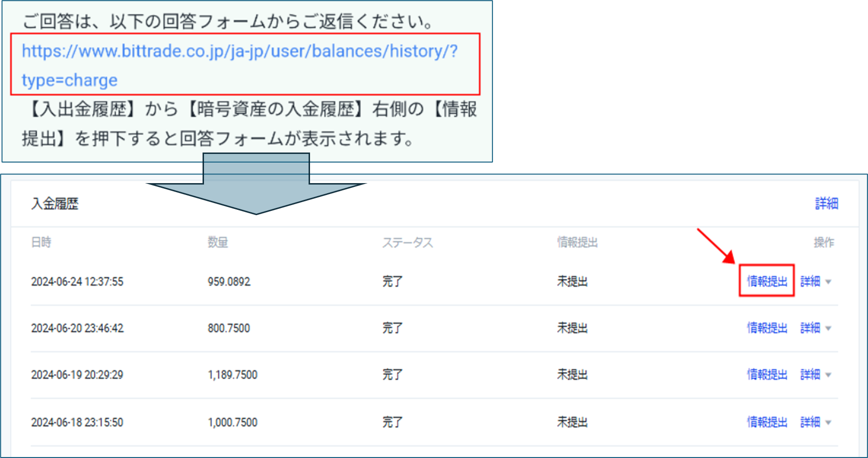Click the 操作 column header

click(824, 242)
